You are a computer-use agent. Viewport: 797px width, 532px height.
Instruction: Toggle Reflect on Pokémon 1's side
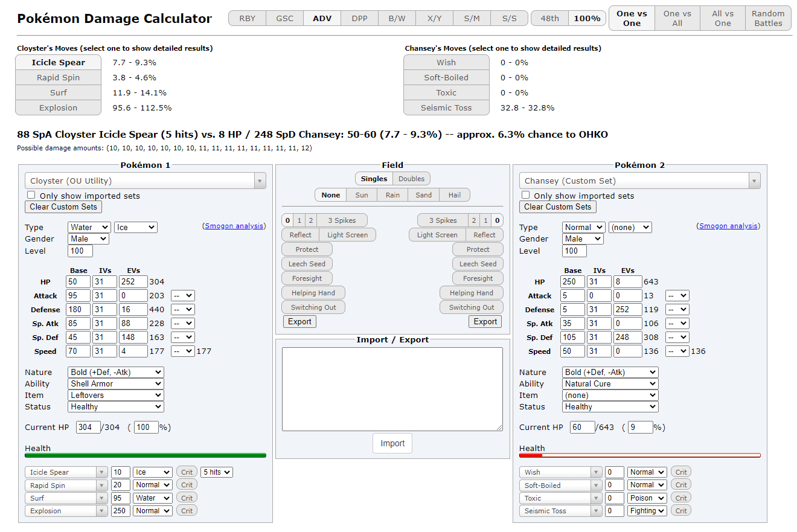[x=300, y=235]
